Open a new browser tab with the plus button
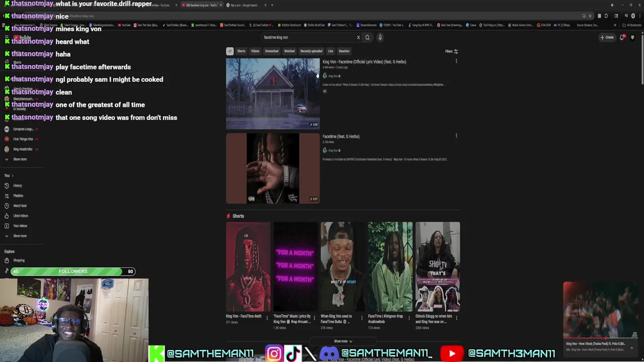This screenshot has width=644, height=362. point(272,5)
